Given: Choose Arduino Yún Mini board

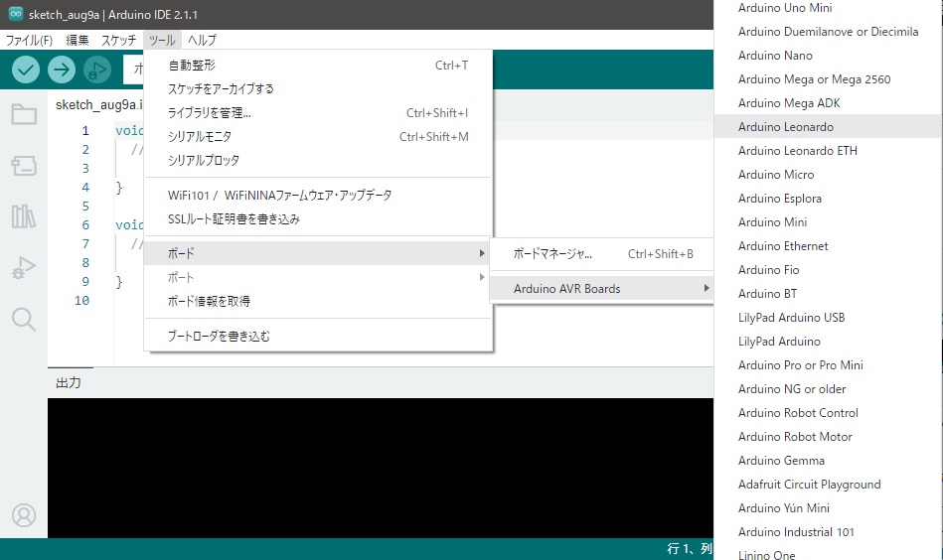Looking at the screenshot, I should (x=828, y=508).
